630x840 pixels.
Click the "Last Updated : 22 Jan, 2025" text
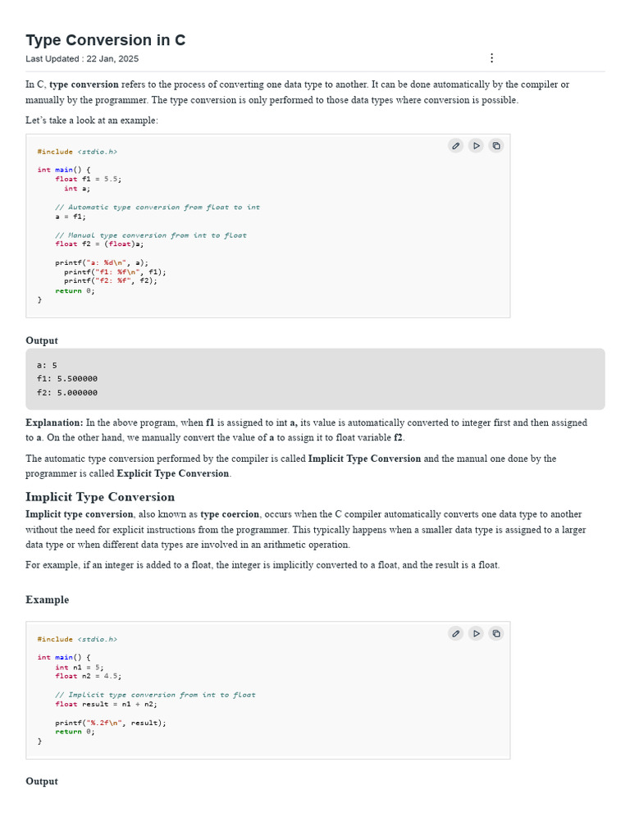click(82, 59)
